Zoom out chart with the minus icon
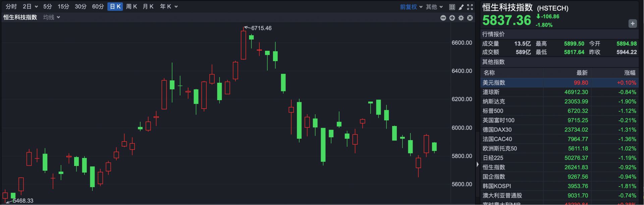Viewport: 644px width, 205px height. (443, 18)
